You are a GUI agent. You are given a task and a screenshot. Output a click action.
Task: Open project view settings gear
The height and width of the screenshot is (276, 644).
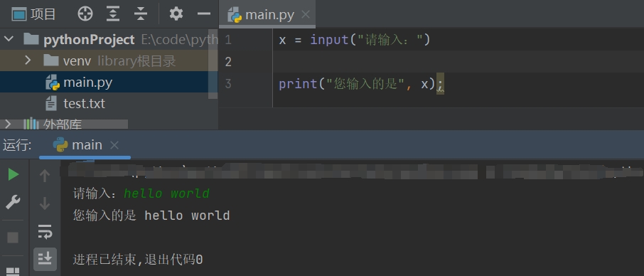[x=176, y=14]
